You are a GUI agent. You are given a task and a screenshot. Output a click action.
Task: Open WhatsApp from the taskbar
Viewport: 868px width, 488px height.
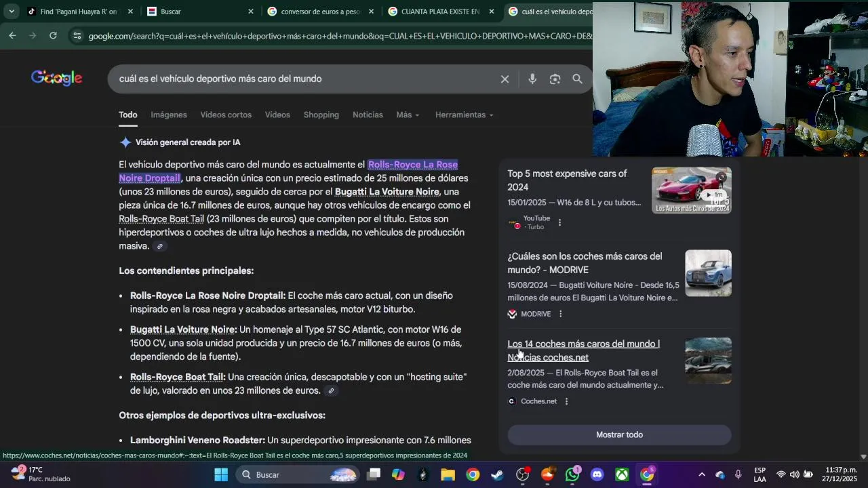point(572,474)
